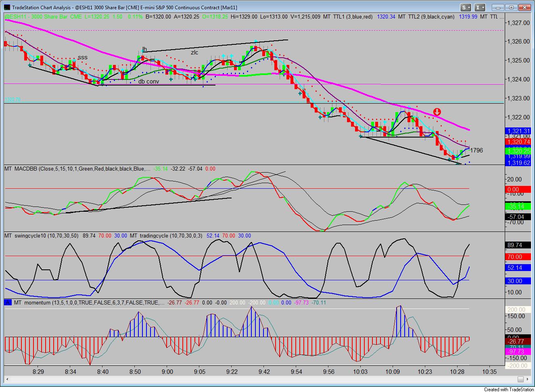This screenshot has height=392, width=535.
Task: Click the 'Hi=1329.00' readout in status line
Action: point(244,17)
